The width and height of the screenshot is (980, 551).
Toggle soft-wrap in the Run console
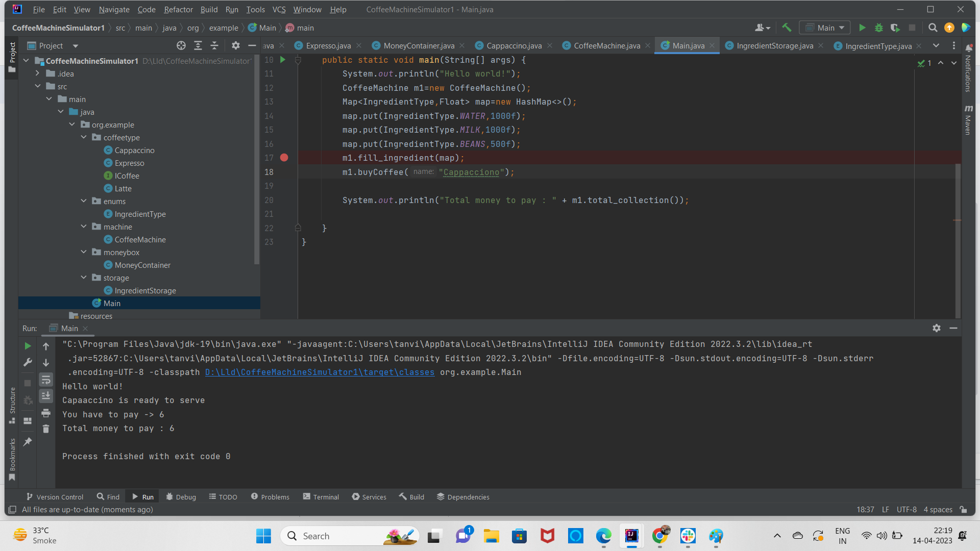pos(46,380)
